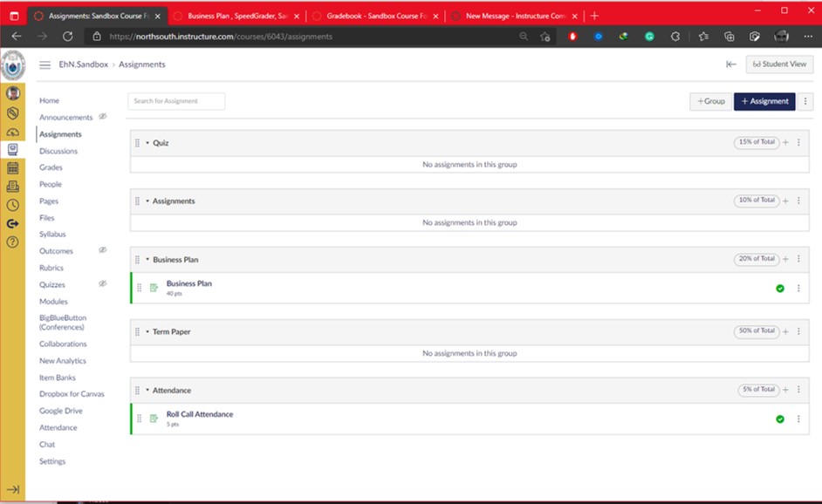Open the Calendar icon in global sidebar

click(12, 168)
